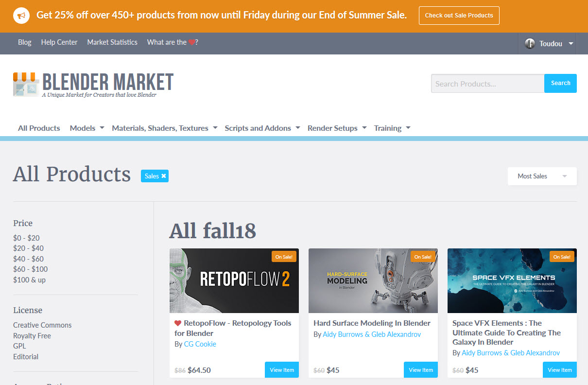The height and width of the screenshot is (385, 588).
Task: Click the On Sale badge on Space VFX
Action: (561, 257)
